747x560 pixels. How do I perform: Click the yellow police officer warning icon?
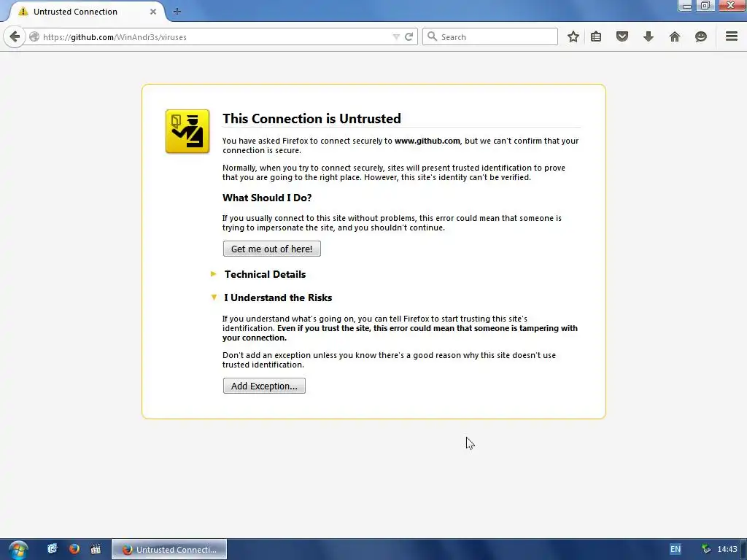click(x=187, y=131)
